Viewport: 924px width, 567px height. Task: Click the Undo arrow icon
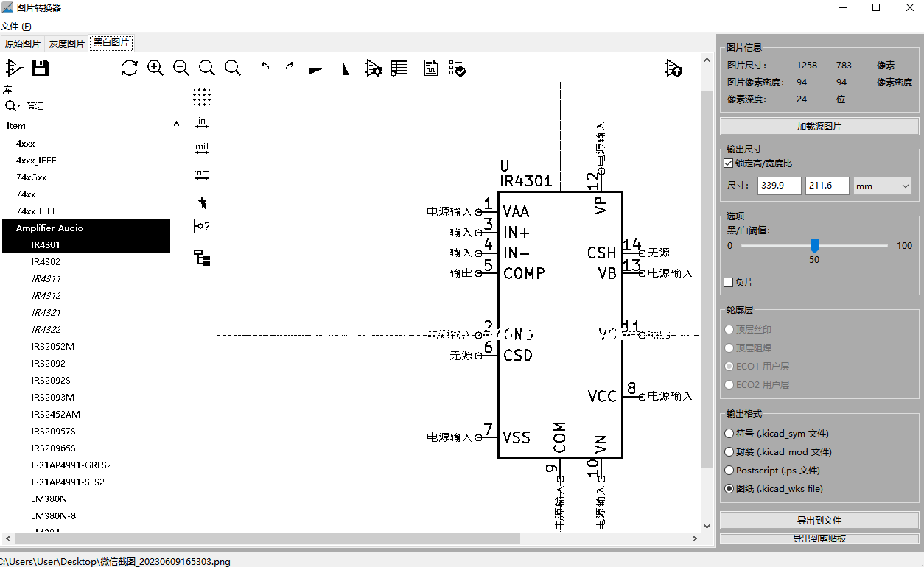click(265, 68)
